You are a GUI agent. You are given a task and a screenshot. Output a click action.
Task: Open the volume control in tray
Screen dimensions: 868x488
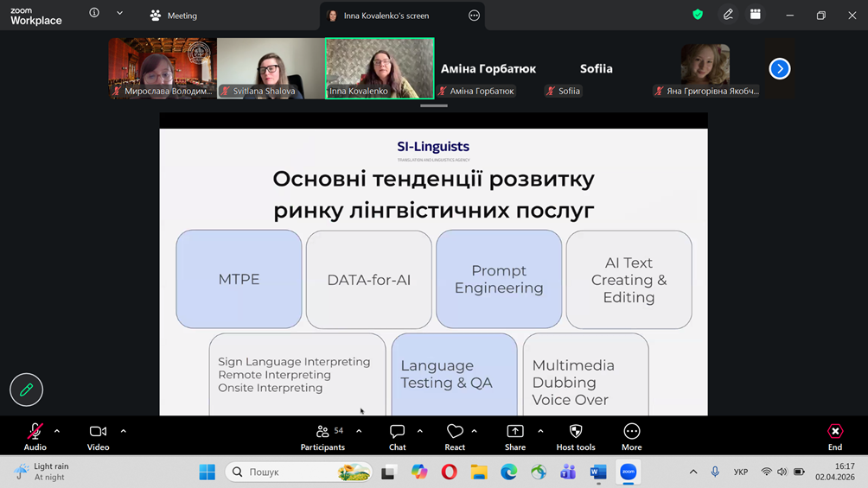point(782,472)
